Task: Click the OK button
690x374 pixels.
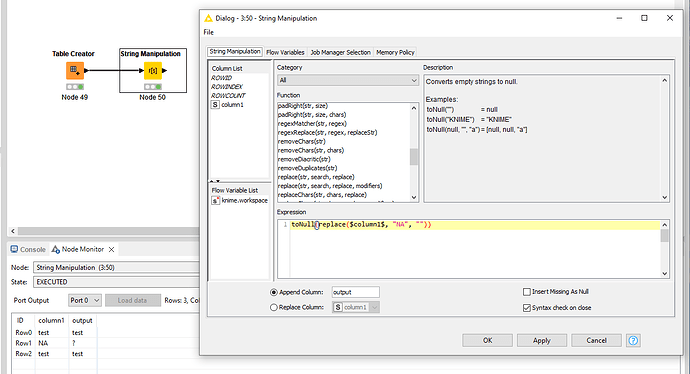Action: 487,340
